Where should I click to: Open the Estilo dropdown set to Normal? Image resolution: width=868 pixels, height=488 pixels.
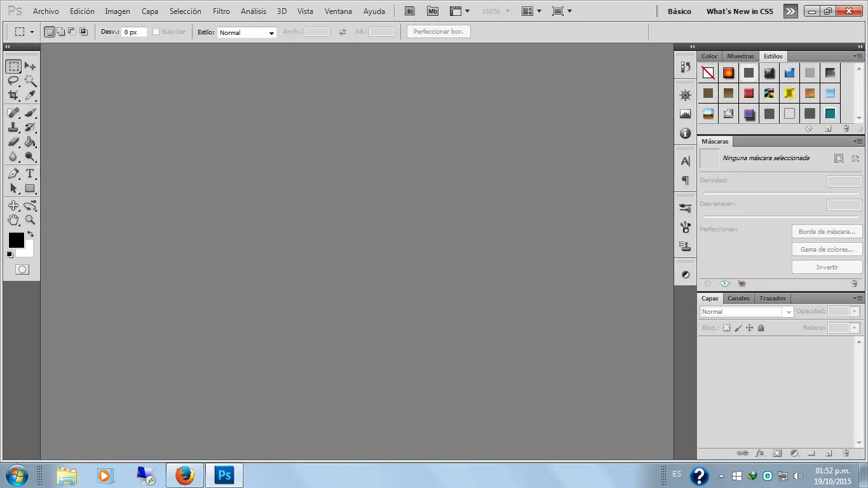(247, 32)
